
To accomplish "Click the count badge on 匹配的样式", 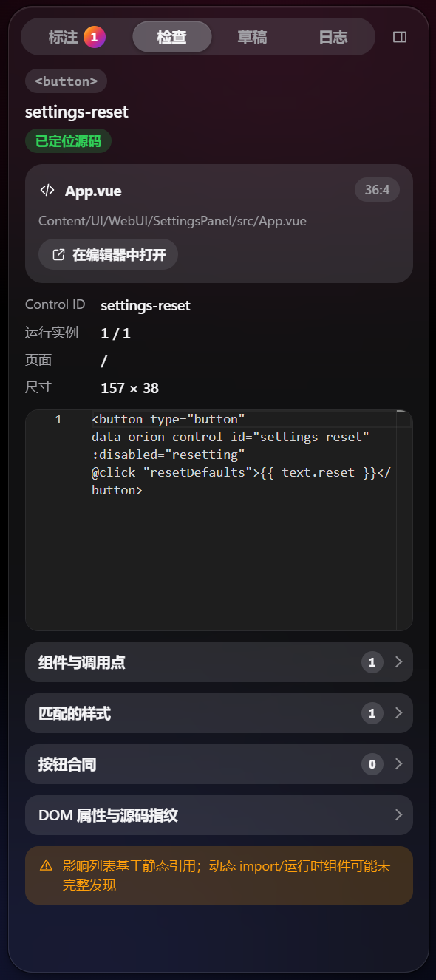I will click(372, 713).
